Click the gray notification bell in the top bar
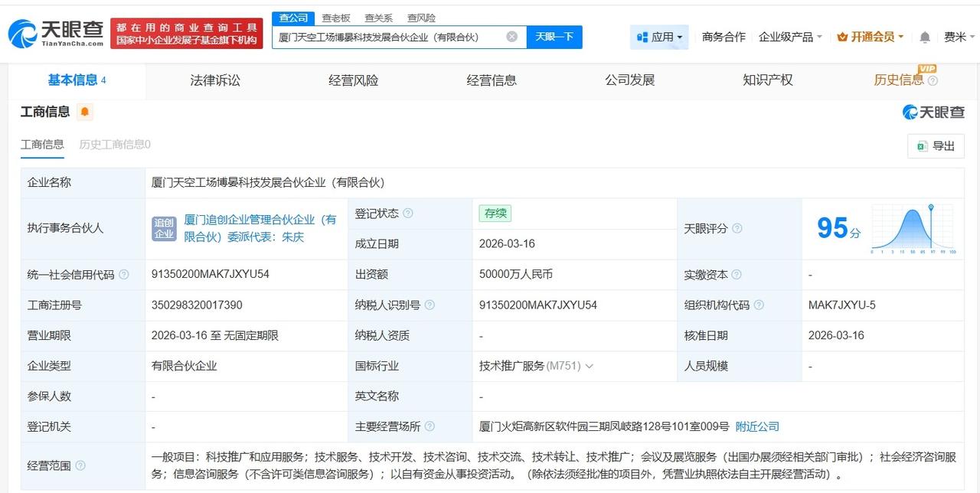Image resolution: width=980 pixels, height=493 pixels. click(x=925, y=36)
